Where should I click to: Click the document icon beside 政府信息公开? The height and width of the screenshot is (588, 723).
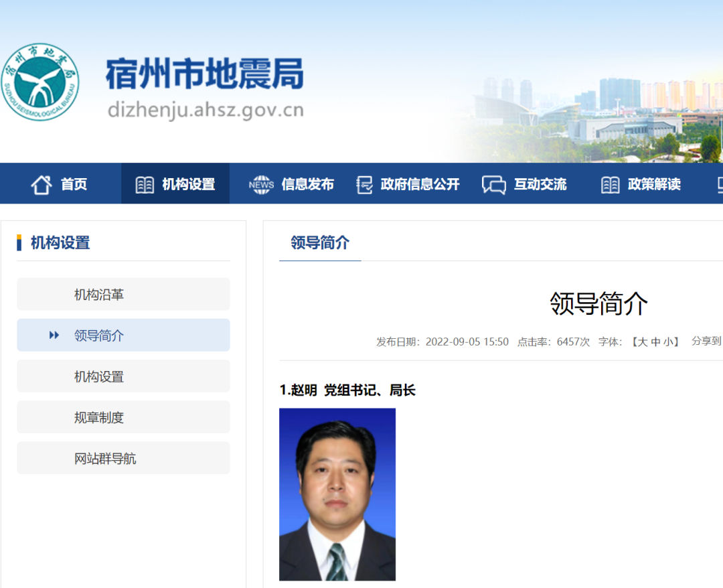364,185
